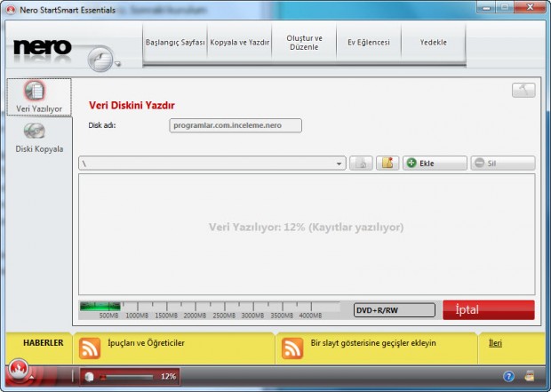Click the Nero flame start button

pyautogui.click(x=19, y=370)
